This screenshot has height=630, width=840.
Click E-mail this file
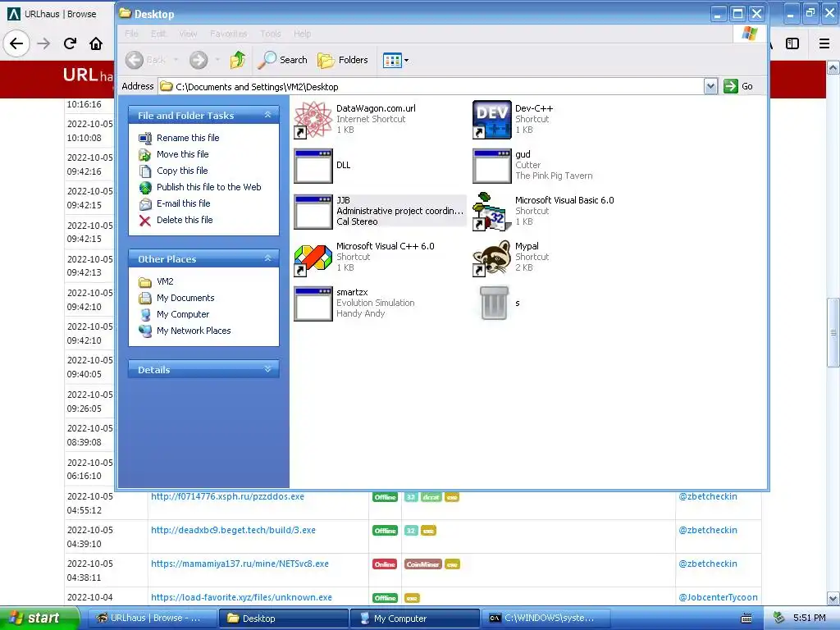(x=174, y=203)
